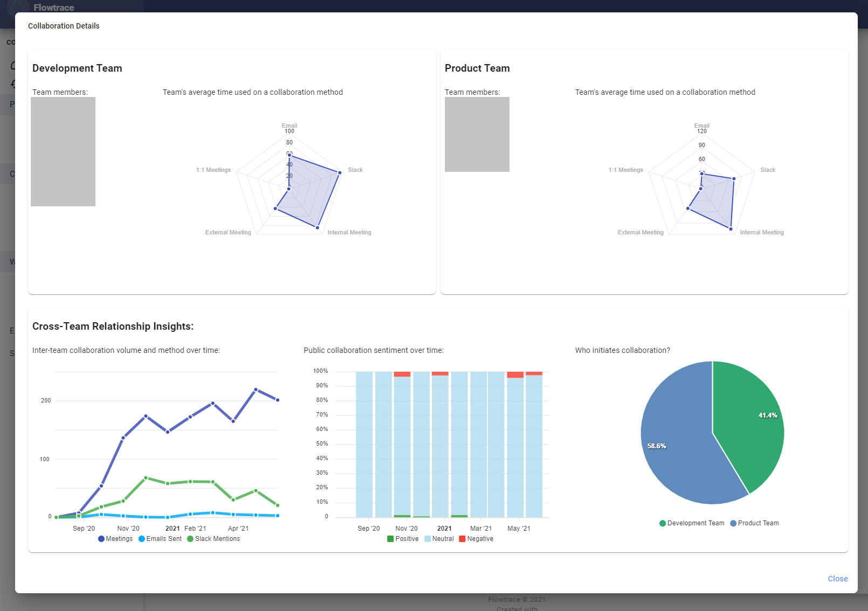The image size is (868, 611).
Task: Toggle Emails Sent series in legend
Action: (x=160, y=539)
